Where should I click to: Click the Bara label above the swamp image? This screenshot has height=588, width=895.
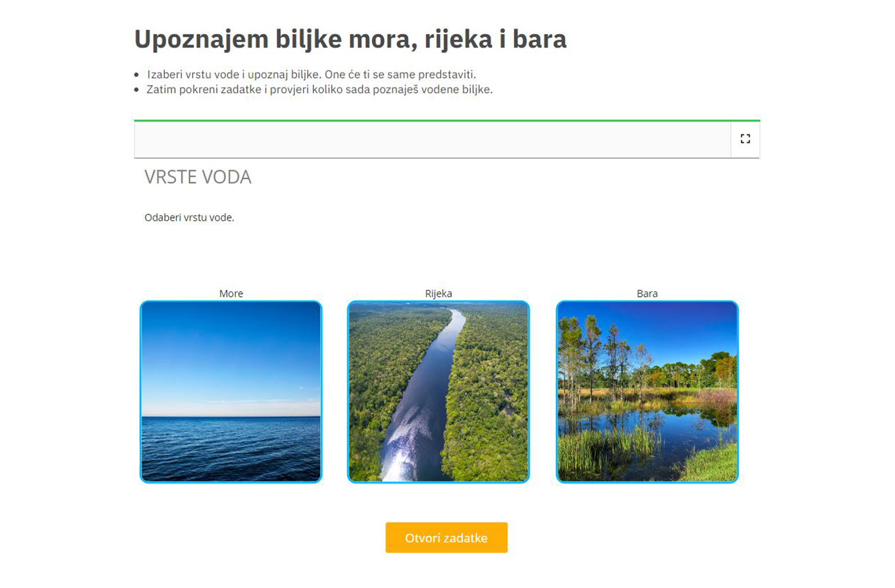click(647, 293)
